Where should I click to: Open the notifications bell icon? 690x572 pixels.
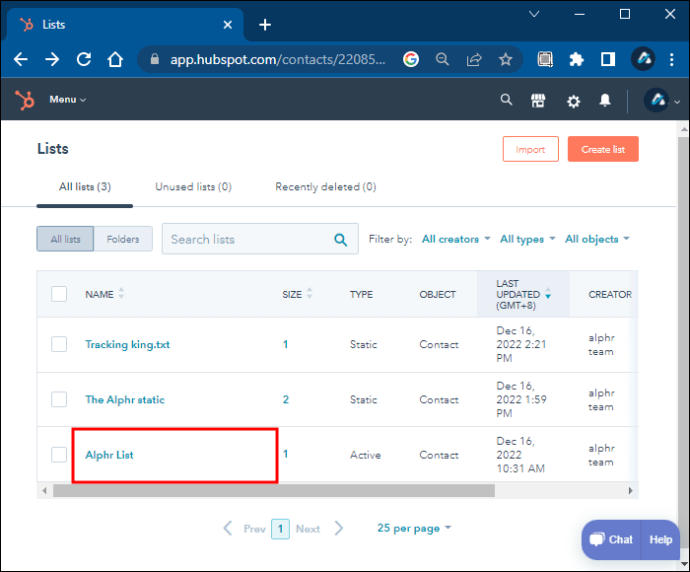pos(605,101)
